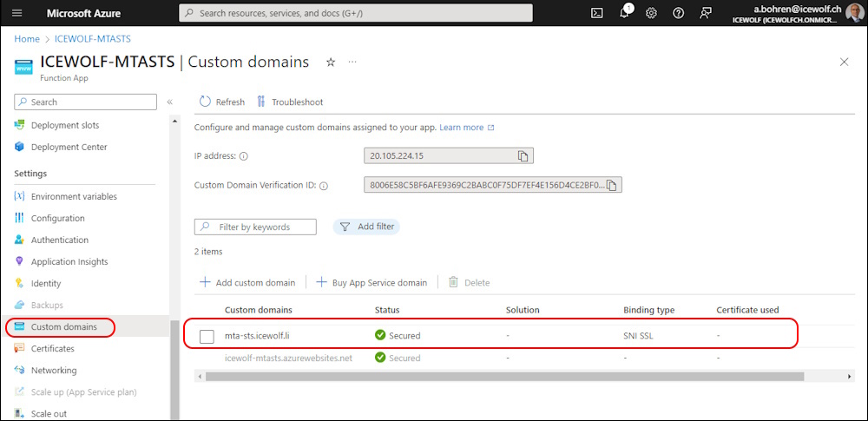
Task: Click the Add filter button
Action: point(366,227)
